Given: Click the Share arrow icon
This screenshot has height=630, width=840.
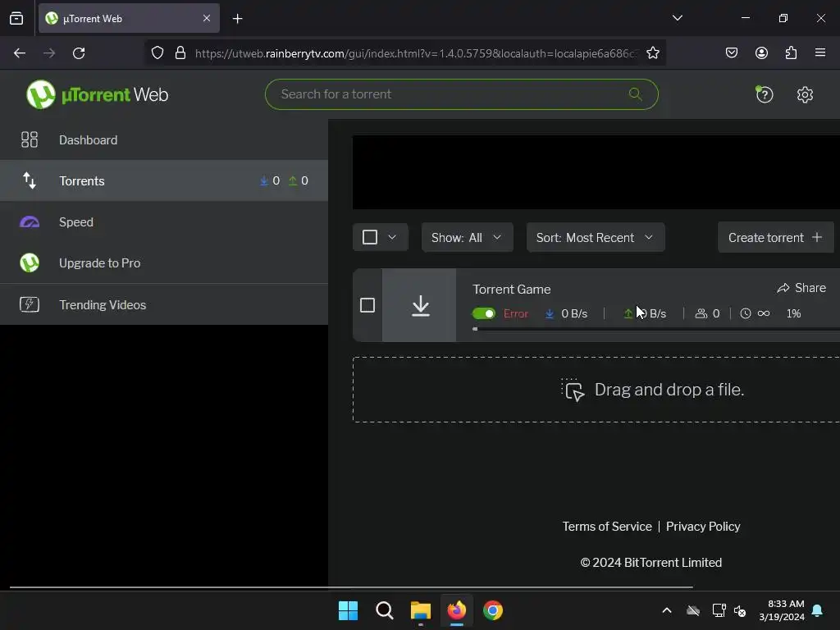Looking at the screenshot, I should point(783,288).
